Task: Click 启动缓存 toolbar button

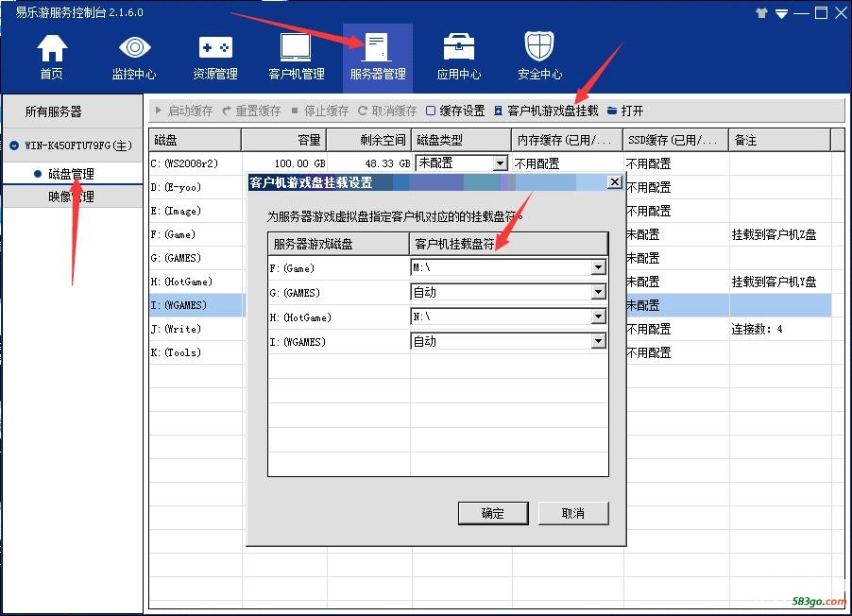Action: pyautogui.click(x=183, y=111)
